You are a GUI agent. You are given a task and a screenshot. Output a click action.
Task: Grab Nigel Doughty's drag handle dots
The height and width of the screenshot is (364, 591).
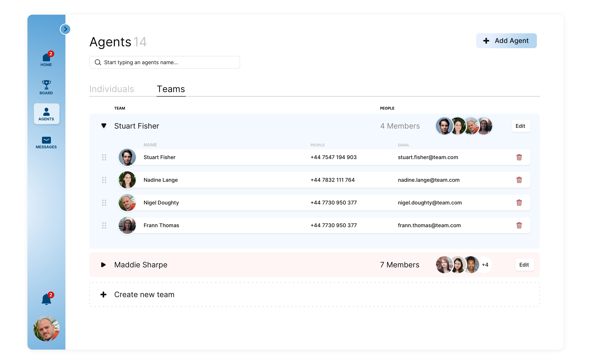104,203
